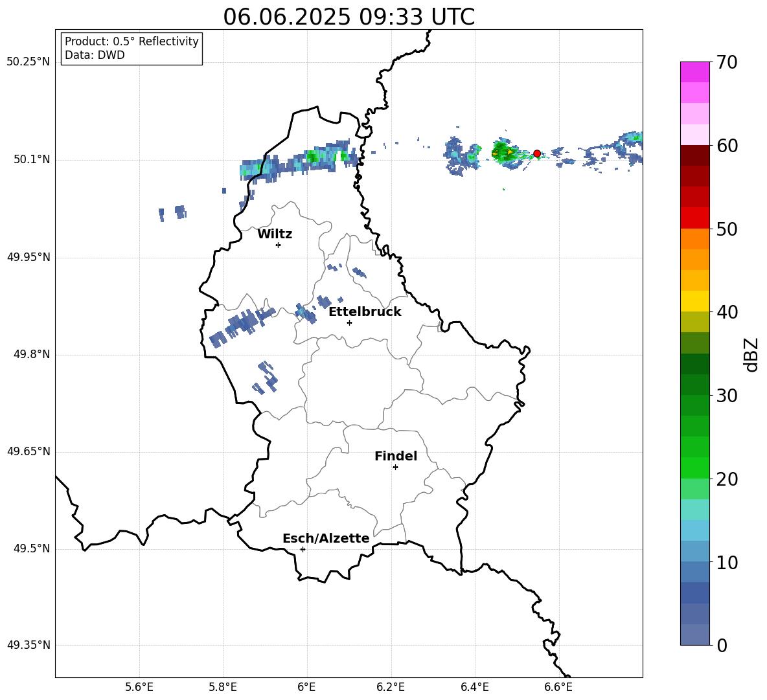Screen dimensions: 767x700
Task: Click the slate blue colorbar segment above 0
Action: coord(694,635)
